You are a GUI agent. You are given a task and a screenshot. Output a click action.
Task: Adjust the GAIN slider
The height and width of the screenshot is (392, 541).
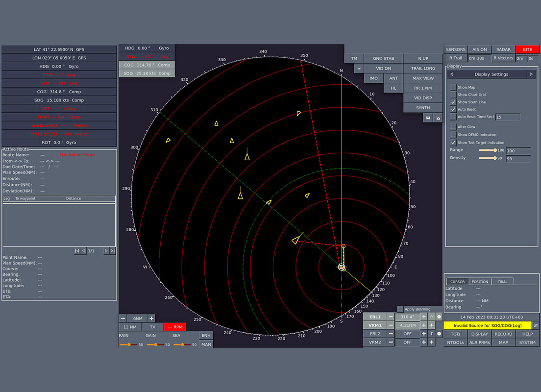click(155, 344)
